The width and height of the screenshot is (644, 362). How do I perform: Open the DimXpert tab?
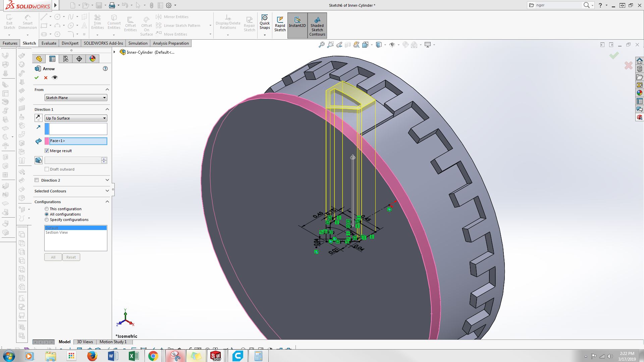click(x=70, y=43)
